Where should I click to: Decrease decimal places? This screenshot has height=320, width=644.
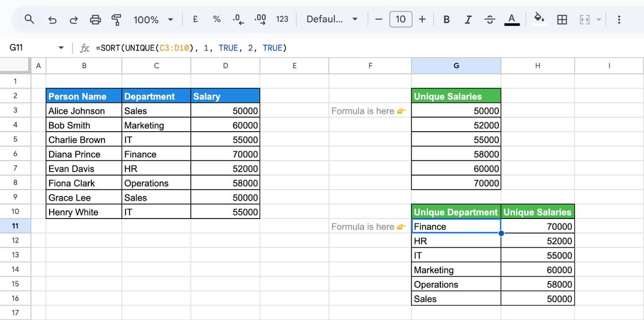click(239, 19)
